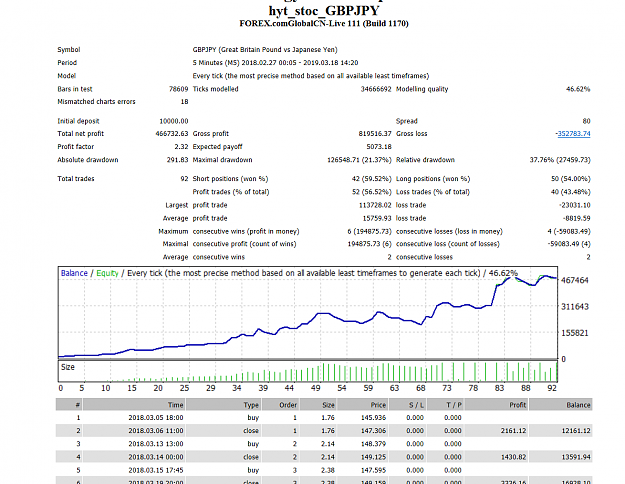Click the GBPJPY symbol description text

pos(265,49)
